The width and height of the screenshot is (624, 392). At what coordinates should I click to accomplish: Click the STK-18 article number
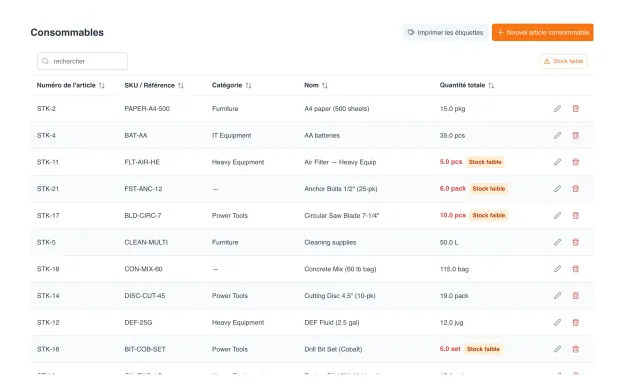pyautogui.click(x=48, y=269)
